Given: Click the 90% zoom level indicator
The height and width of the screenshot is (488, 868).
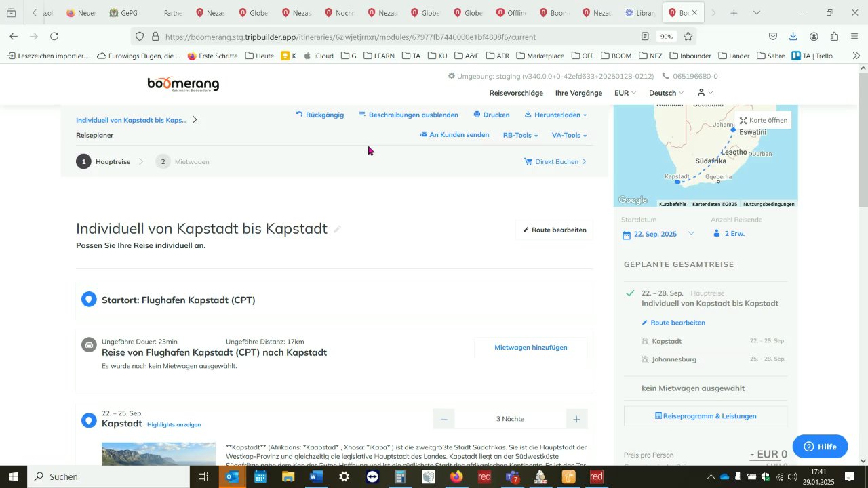Looking at the screenshot, I should tap(667, 37).
